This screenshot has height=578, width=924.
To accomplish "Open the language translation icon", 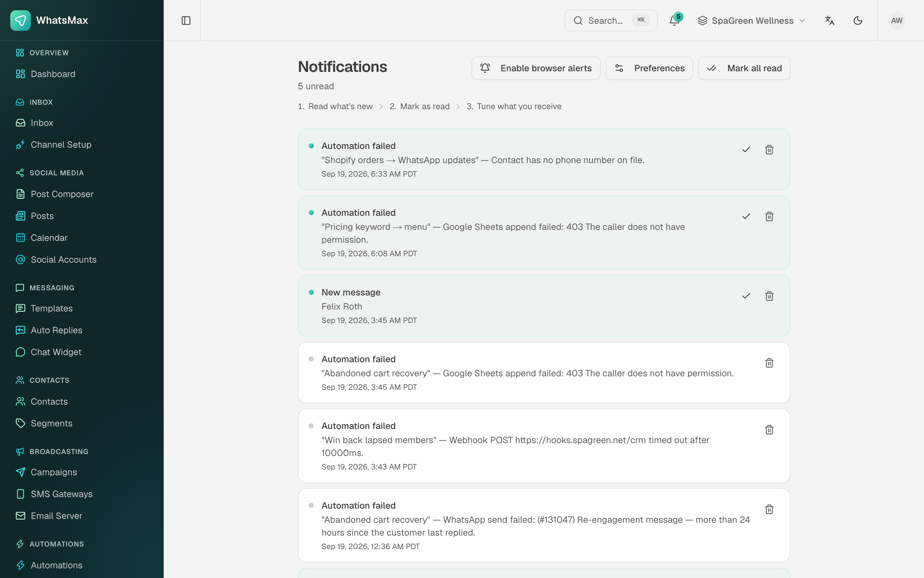I will 829,21.
